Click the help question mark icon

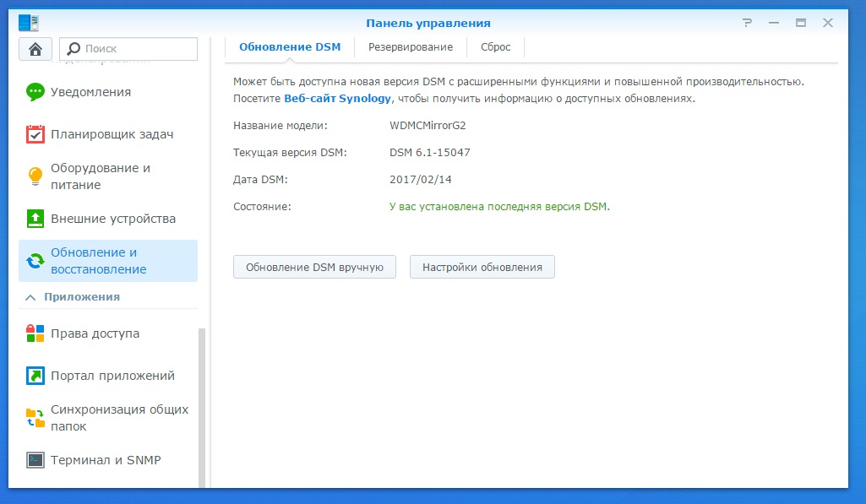(x=747, y=23)
